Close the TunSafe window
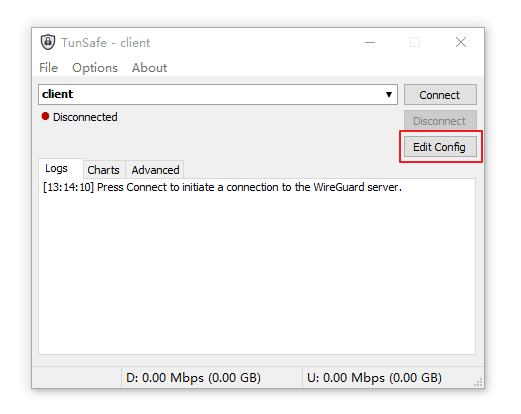Viewport: 521px width, 414px height. tap(461, 42)
